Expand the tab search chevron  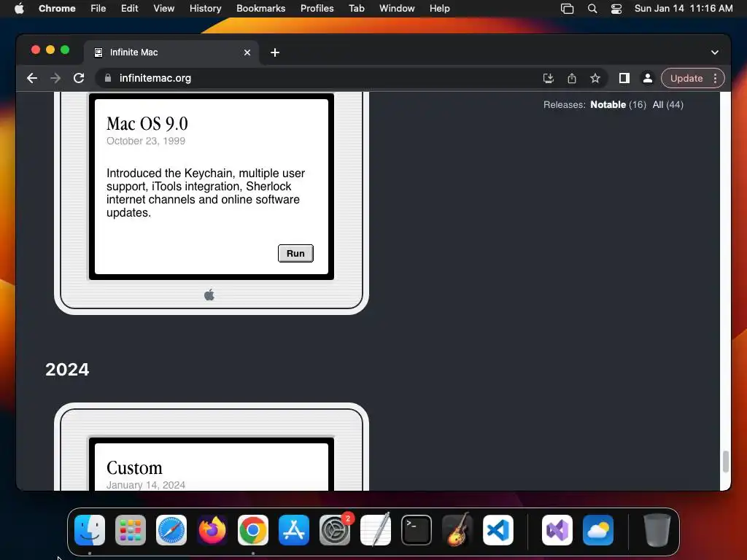click(x=715, y=52)
